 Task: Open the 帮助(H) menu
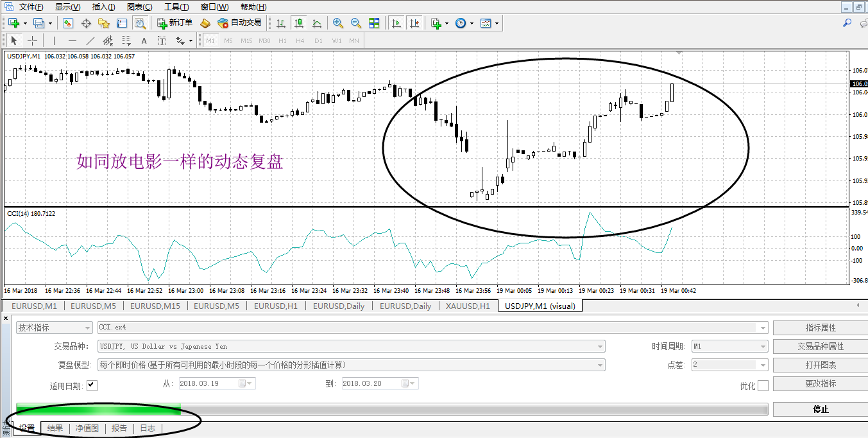tap(253, 7)
